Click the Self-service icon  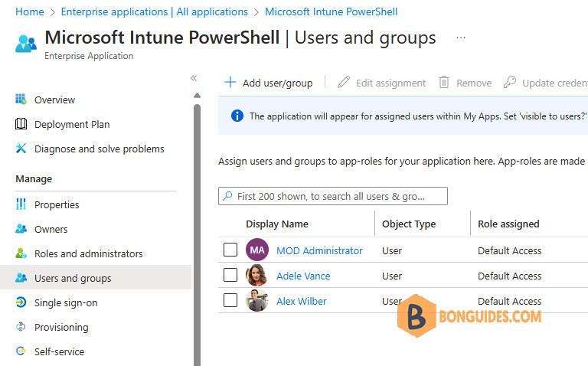(x=21, y=351)
